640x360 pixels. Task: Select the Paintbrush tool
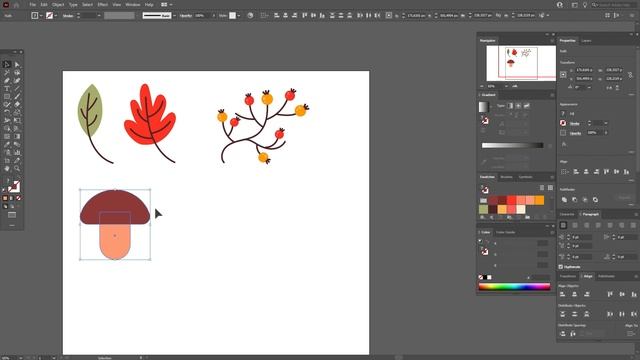click(17, 96)
